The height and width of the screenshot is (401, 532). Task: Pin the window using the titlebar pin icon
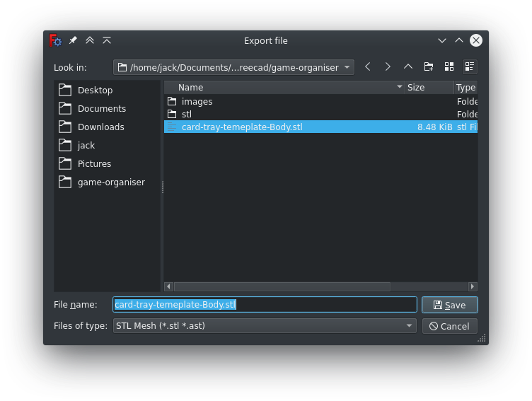tap(73, 41)
